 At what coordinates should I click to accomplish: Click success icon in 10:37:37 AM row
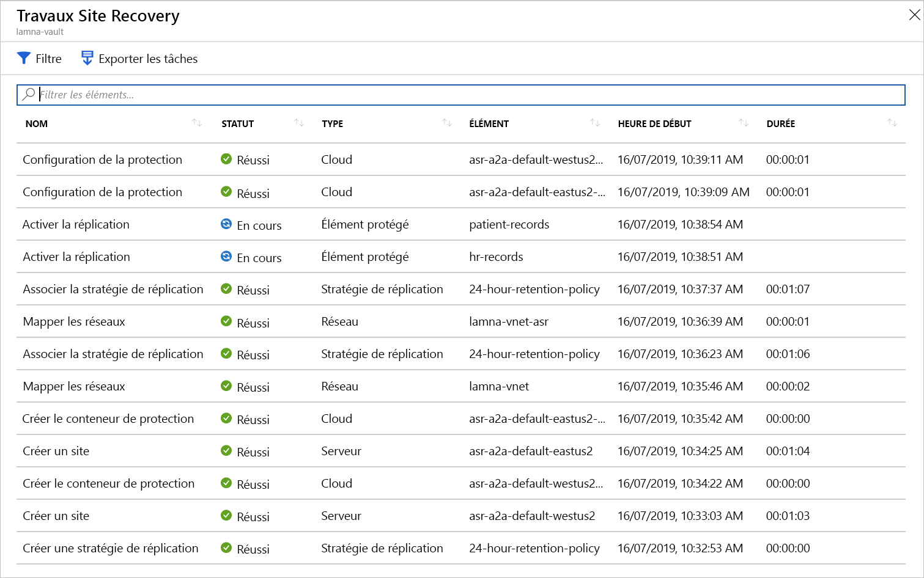[226, 288]
